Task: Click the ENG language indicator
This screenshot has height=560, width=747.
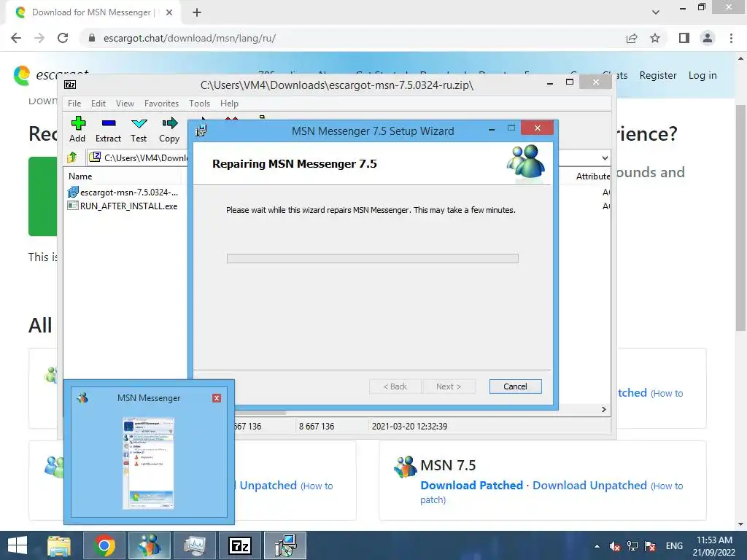Action: (674, 546)
